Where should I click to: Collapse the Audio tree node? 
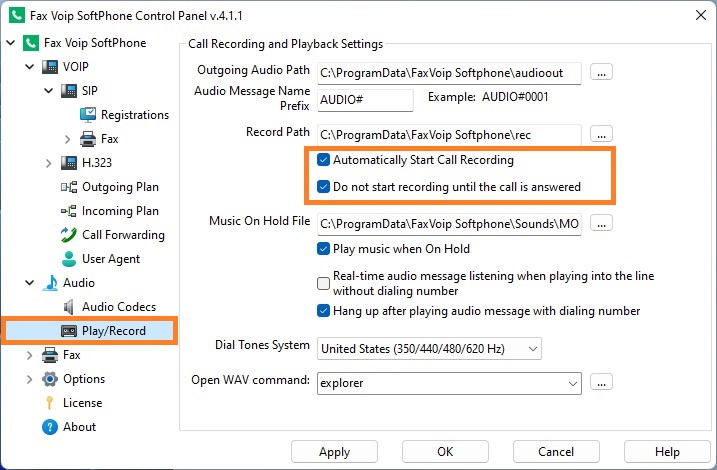click(30, 283)
